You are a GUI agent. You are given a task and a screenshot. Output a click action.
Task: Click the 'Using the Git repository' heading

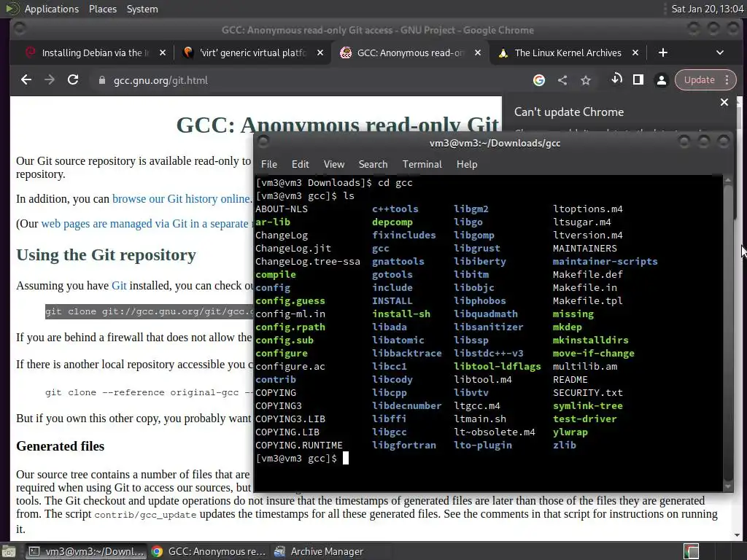coord(106,254)
